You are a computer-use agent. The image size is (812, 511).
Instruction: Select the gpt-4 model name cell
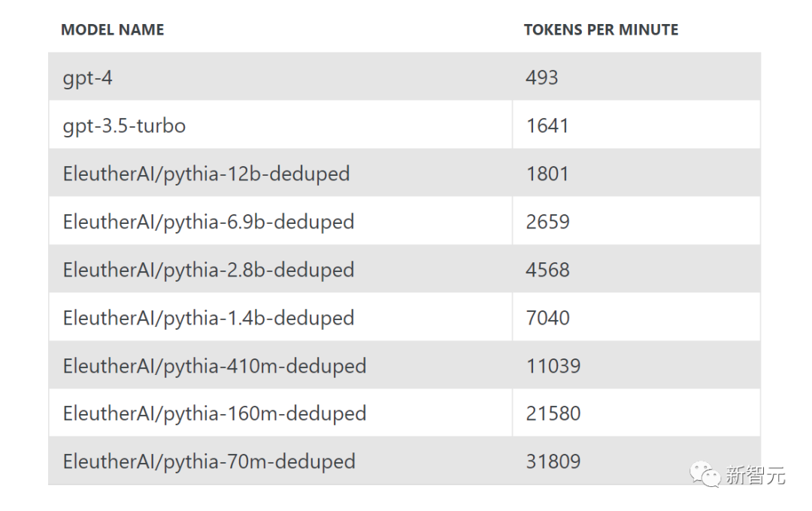(88, 77)
